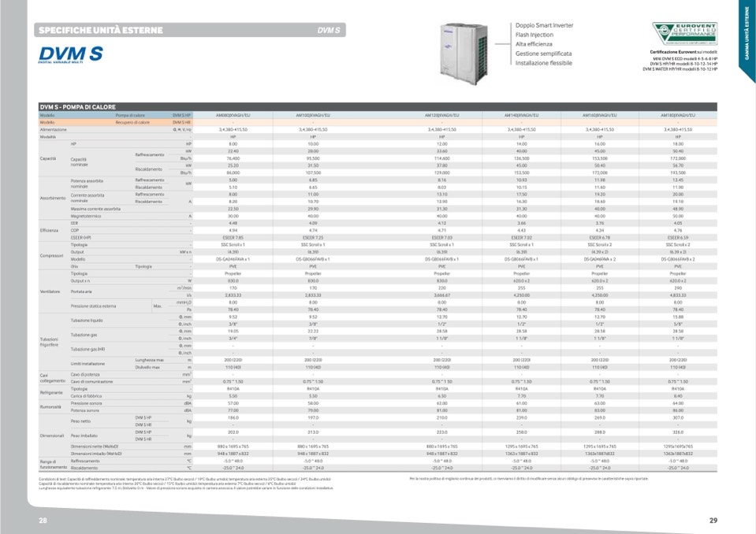Click the Rumorosità row label
Image resolution: width=756 pixels, height=534 pixels.
50,406
